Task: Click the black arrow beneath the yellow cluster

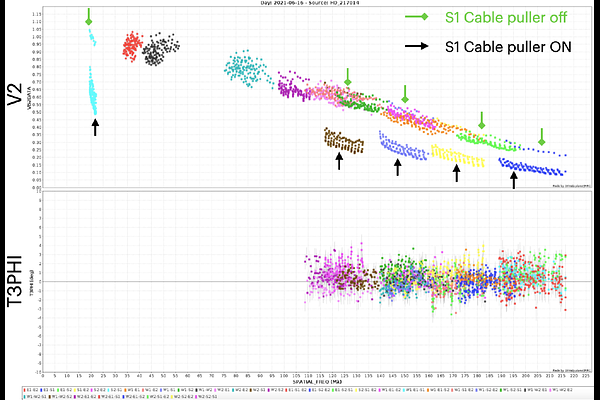Action: click(457, 172)
